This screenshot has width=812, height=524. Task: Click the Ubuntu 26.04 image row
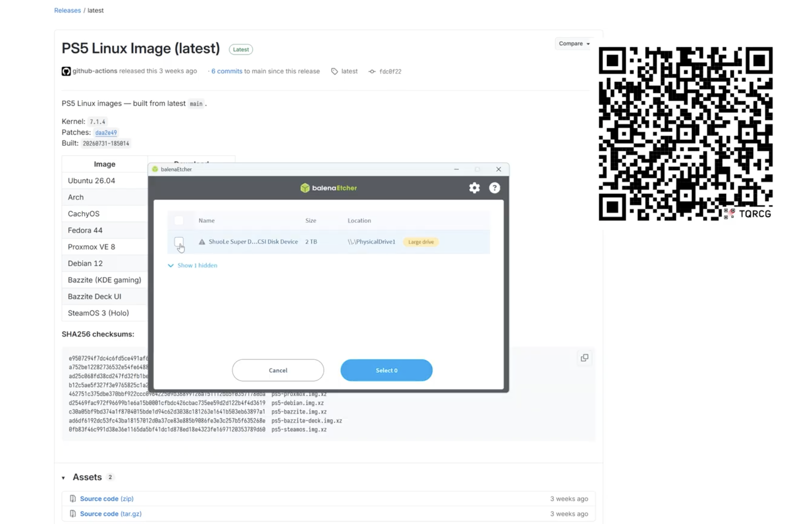point(105,181)
